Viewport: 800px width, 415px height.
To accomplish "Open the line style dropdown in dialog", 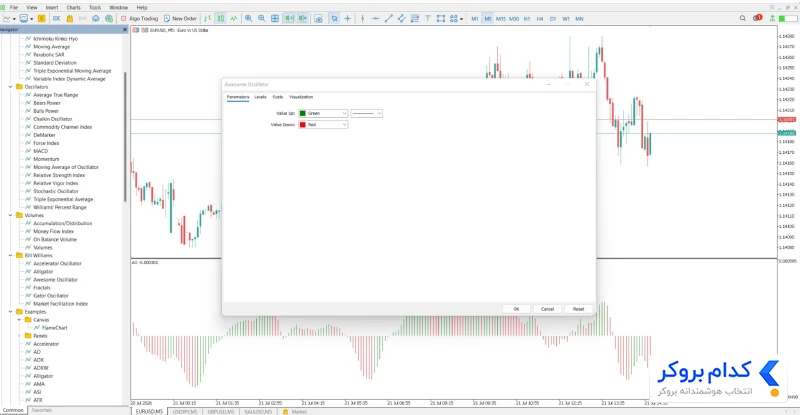I will [x=366, y=113].
